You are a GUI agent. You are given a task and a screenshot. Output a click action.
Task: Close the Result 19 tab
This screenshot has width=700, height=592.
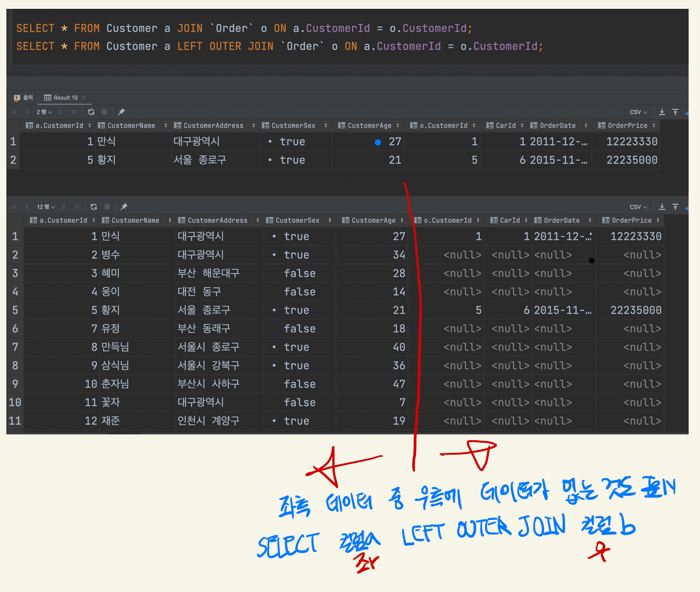pyautogui.click(x=83, y=98)
